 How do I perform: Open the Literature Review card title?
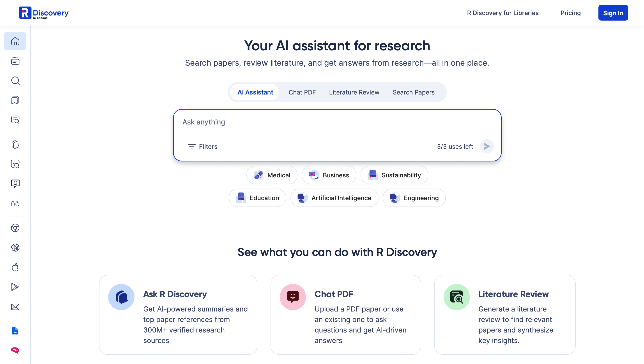[513, 294]
